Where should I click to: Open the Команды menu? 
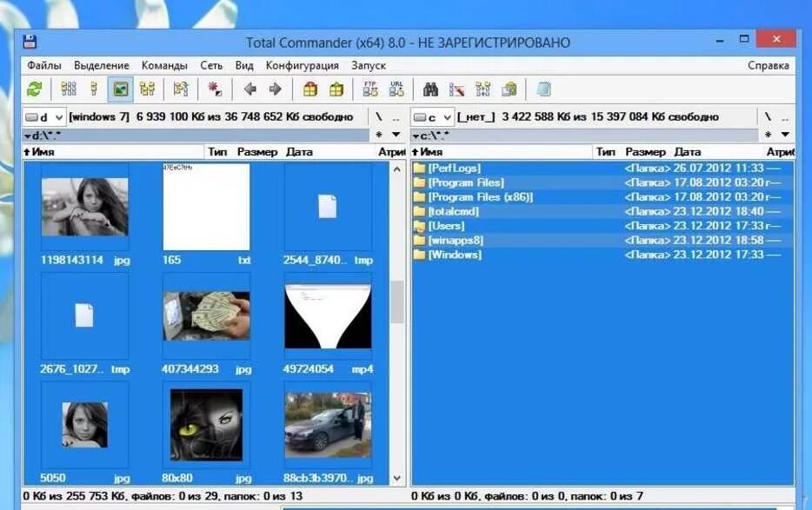coord(164,65)
